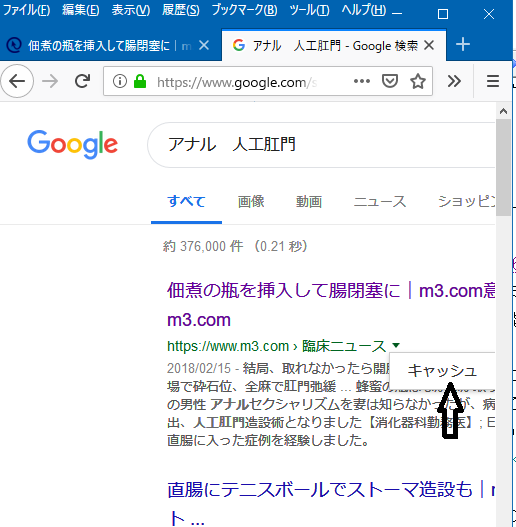Screen dimensions: 516x527
Task: Click the green padlock security icon
Action: point(140,81)
